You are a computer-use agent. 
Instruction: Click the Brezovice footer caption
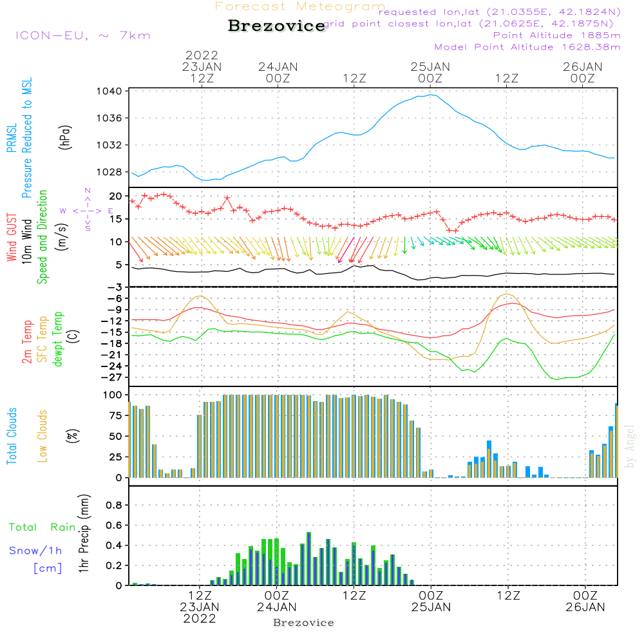(x=303, y=623)
